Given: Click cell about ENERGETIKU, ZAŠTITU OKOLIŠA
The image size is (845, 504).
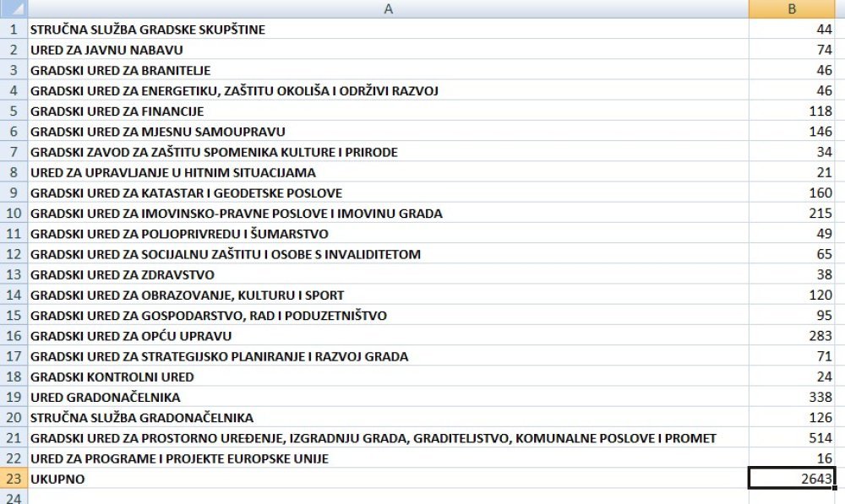Looking at the screenshot, I should coord(388,90).
